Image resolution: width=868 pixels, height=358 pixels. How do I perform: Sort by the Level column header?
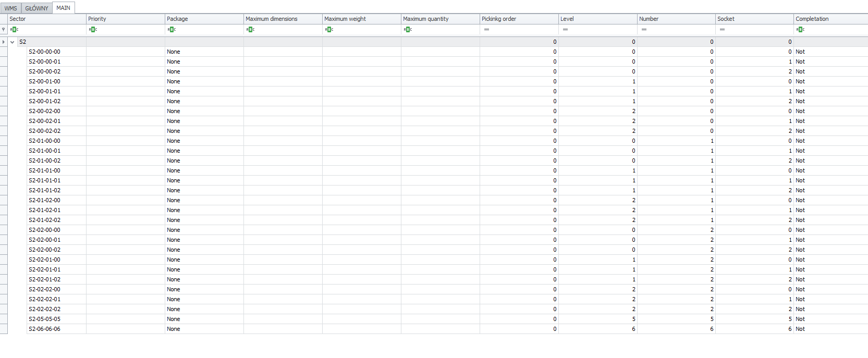point(598,19)
